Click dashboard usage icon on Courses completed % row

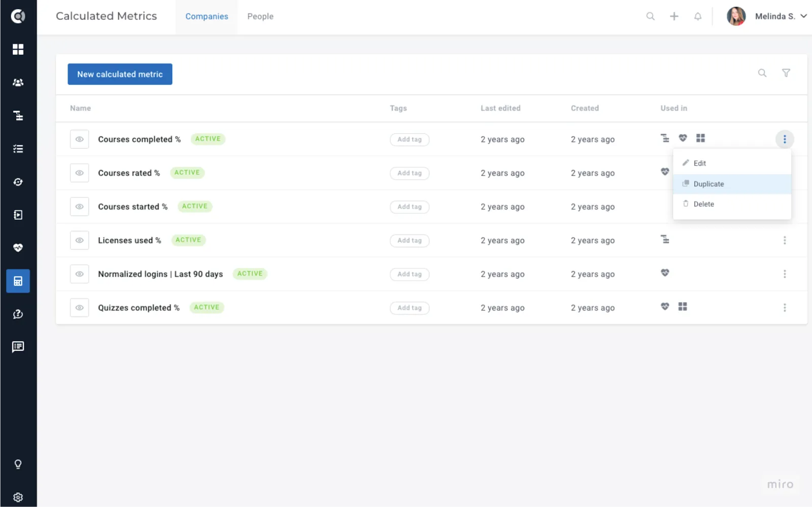[x=700, y=138]
